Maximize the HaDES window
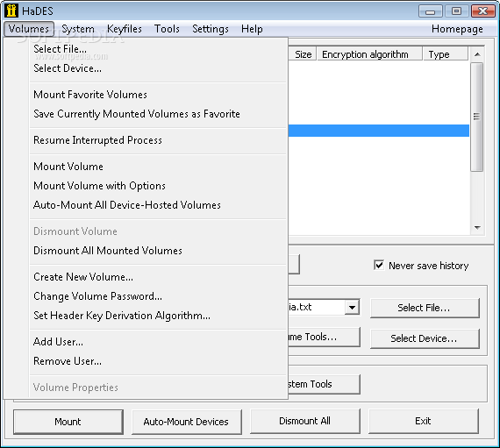This screenshot has width=500, height=448. 456,11
